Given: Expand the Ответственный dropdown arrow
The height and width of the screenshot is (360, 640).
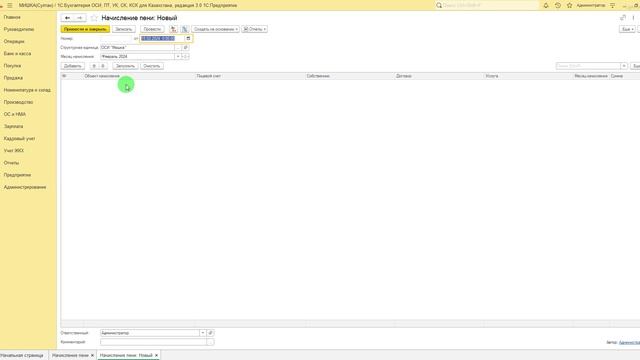Looking at the screenshot, I should coord(202,333).
